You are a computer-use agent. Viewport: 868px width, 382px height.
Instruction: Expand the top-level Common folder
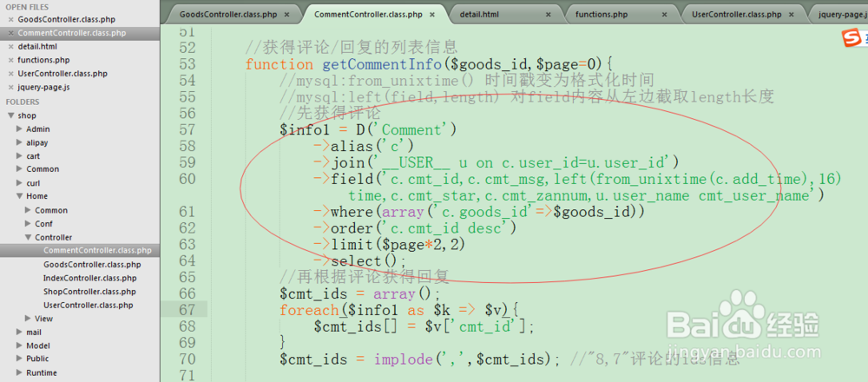click(19, 169)
